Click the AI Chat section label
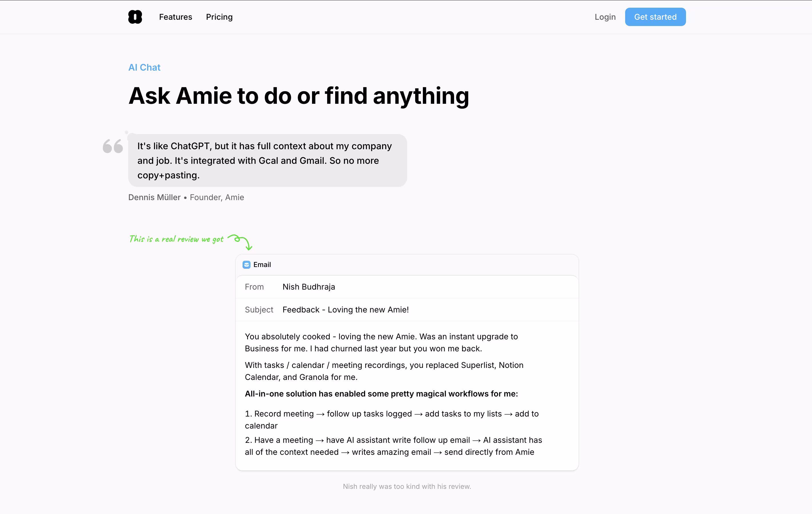Screen dimensions: 812x514 click(x=144, y=67)
